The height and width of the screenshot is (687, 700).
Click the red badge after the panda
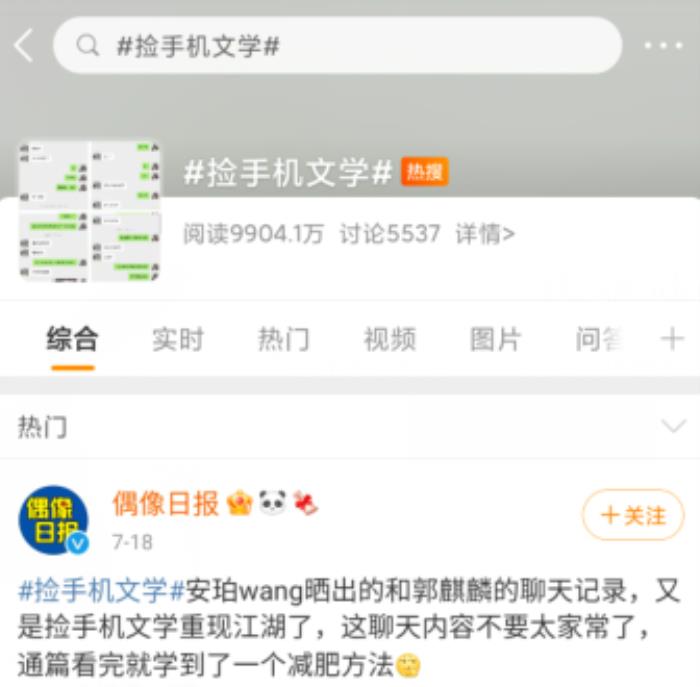pyautogui.click(x=305, y=503)
